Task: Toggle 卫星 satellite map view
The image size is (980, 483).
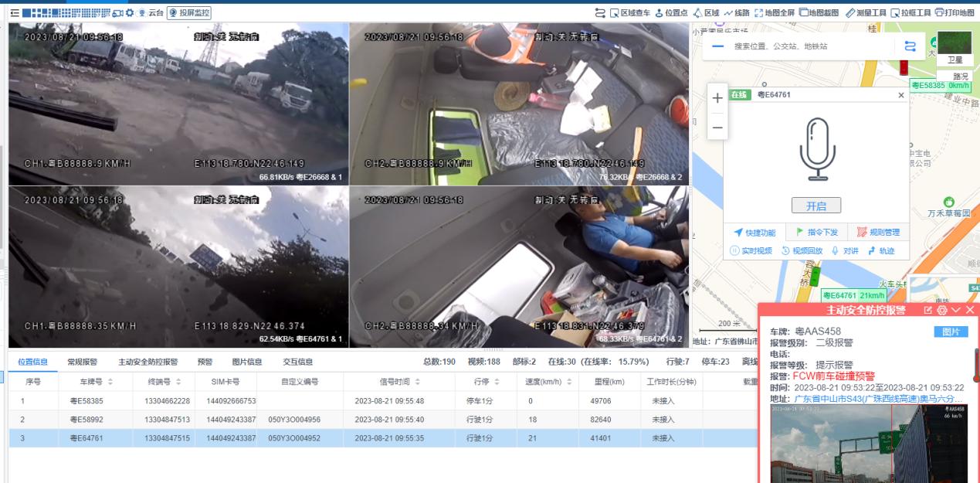Action: pyautogui.click(x=955, y=47)
